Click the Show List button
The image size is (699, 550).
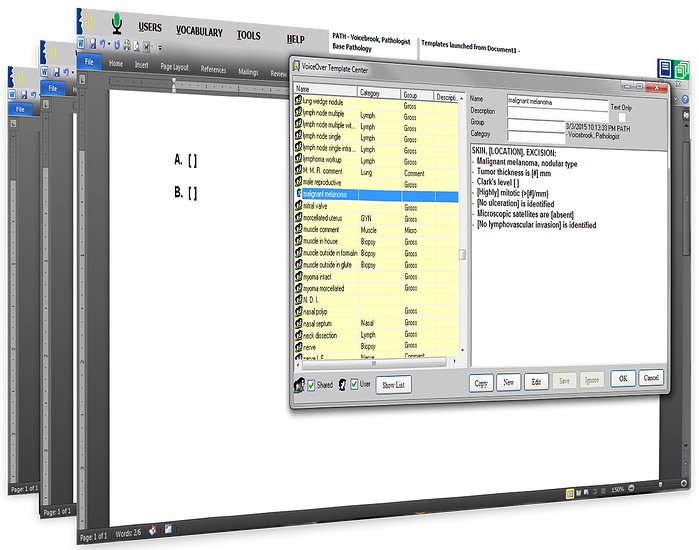pos(393,385)
